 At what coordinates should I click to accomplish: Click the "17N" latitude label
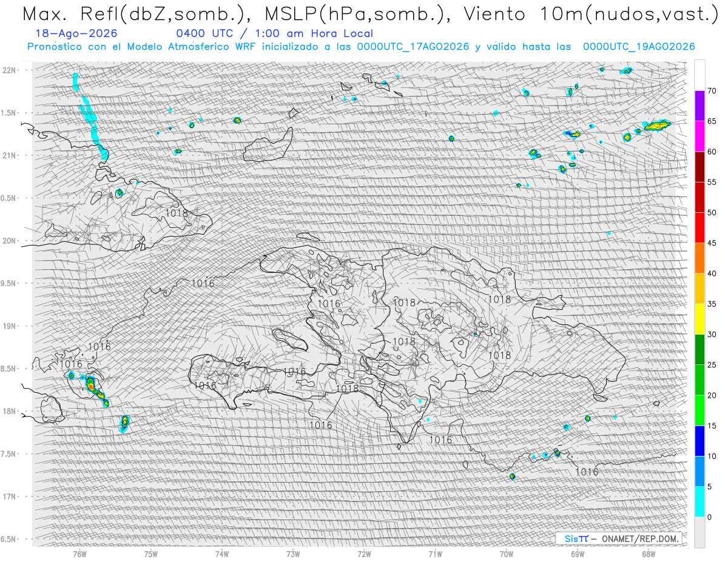[9, 497]
